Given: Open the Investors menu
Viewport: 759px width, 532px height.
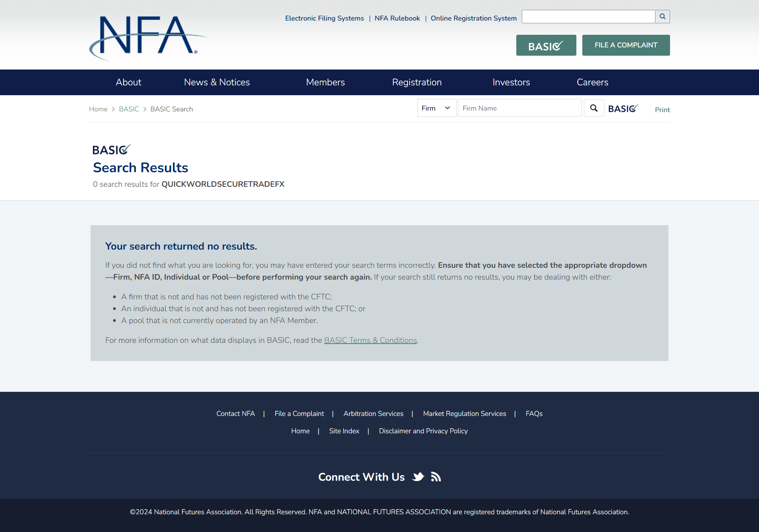Looking at the screenshot, I should 511,82.
